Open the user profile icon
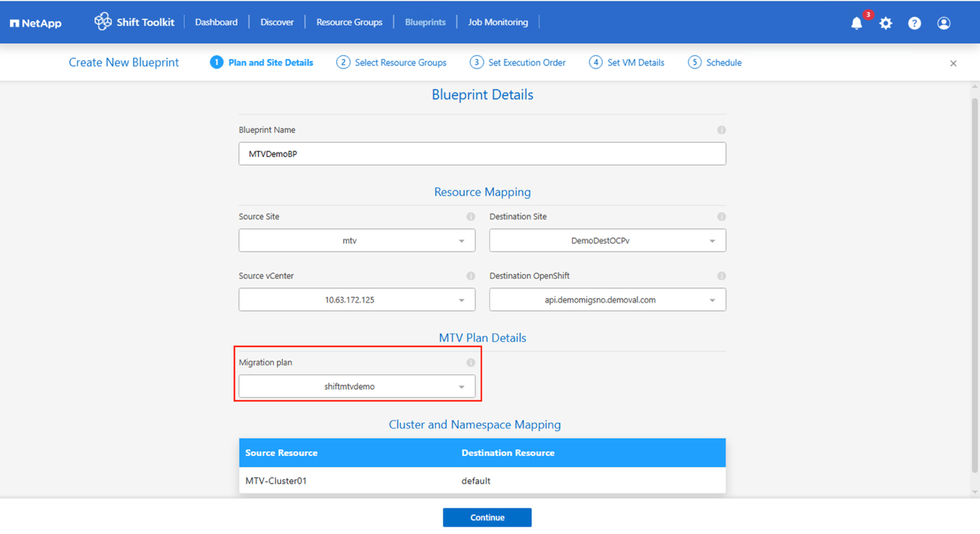The image size is (980, 534). pyautogui.click(x=944, y=23)
